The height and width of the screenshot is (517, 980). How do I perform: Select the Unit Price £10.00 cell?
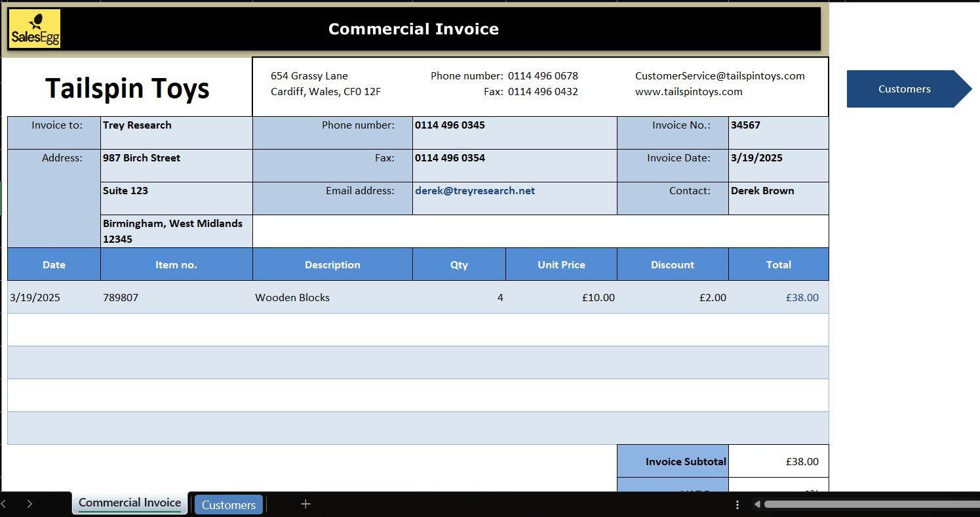tap(561, 297)
